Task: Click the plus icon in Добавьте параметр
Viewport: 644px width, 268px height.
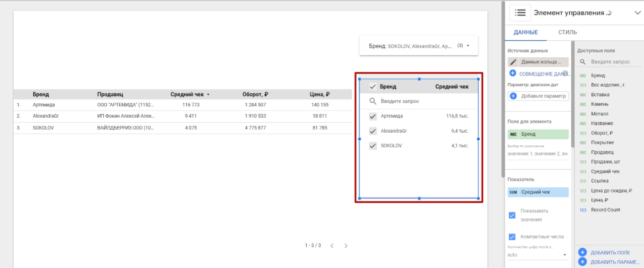Action: pyautogui.click(x=513, y=96)
